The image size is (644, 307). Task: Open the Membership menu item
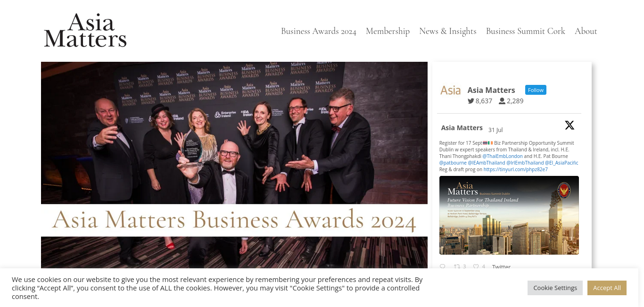(388, 31)
